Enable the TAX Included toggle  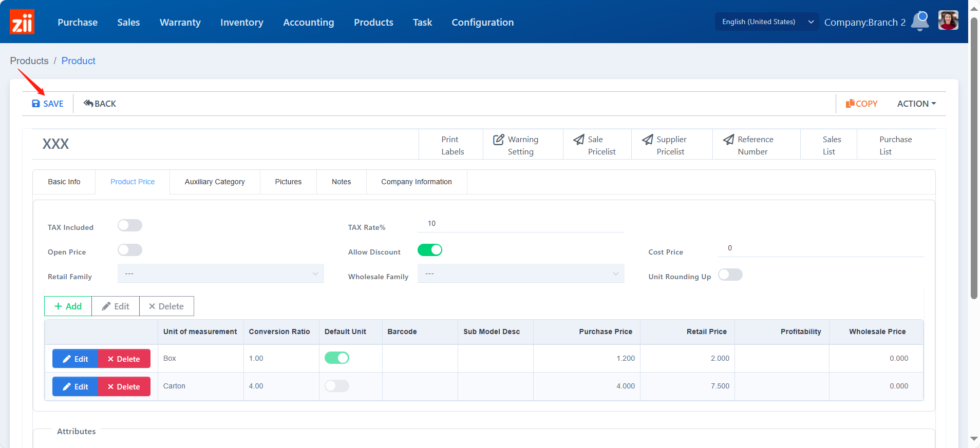[x=130, y=225]
